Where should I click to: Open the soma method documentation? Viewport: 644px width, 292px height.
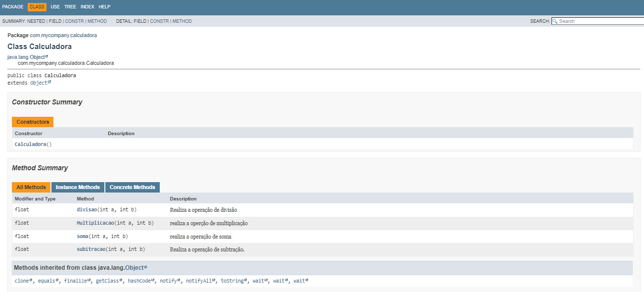click(x=83, y=236)
